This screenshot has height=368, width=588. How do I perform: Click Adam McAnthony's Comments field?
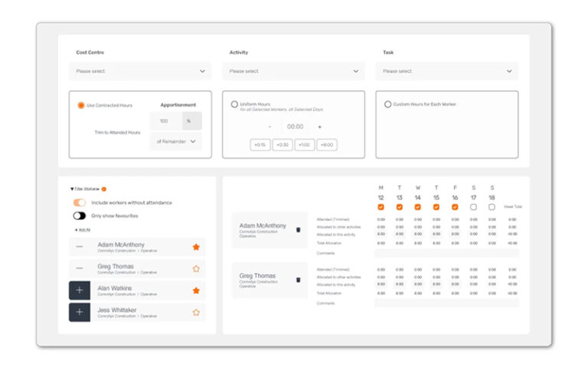(x=446, y=253)
